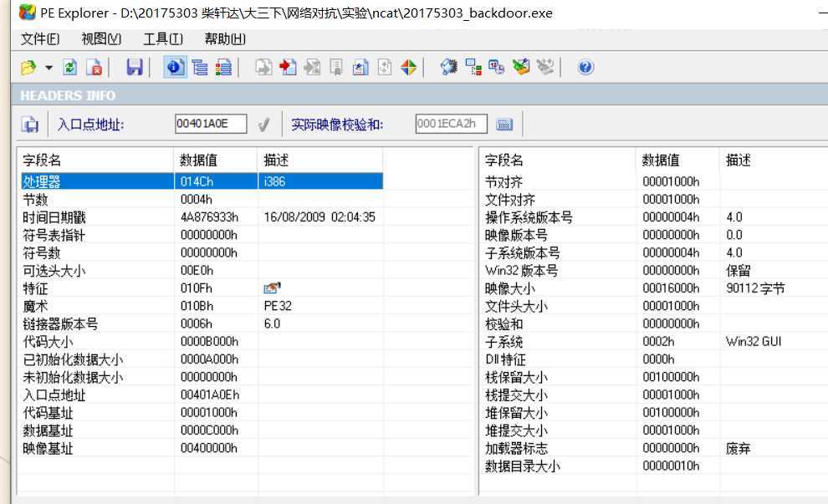Viewport: 828px width, 504px height.
Task: Click the right 描述 column header
Action: point(774,160)
